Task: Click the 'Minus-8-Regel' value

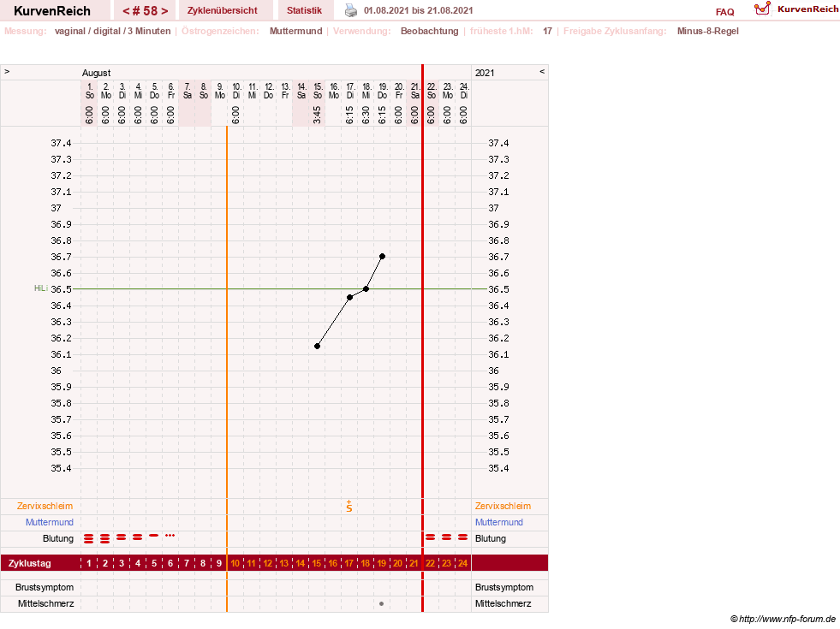Action: point(707,31)
